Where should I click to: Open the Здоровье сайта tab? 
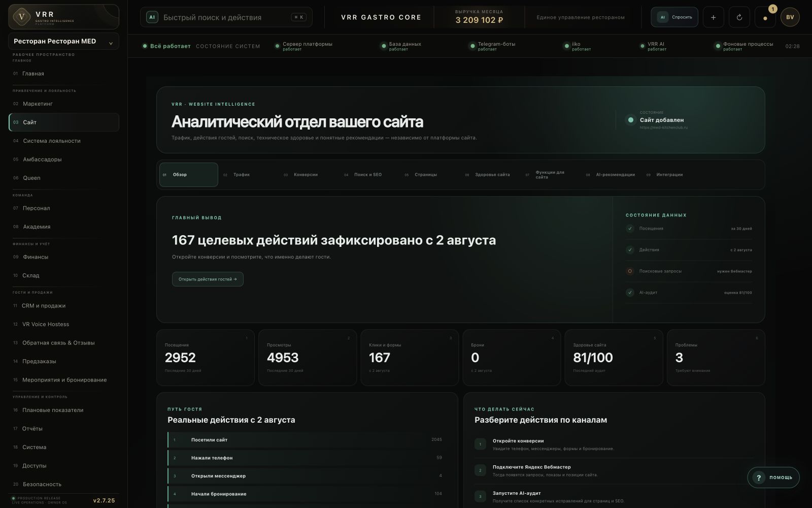(x=492, y=175)
